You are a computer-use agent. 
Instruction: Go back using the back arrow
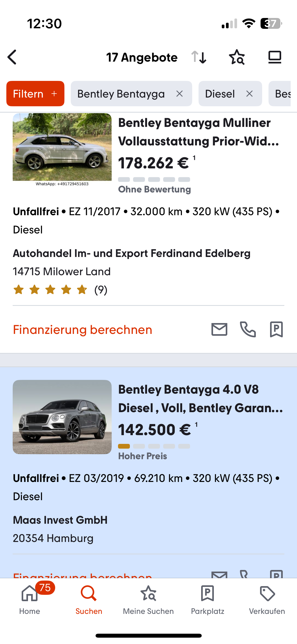pyautogui.click(x=12, y=57)
